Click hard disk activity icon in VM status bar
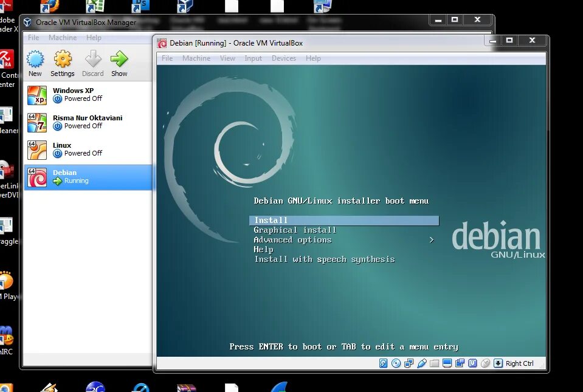The width and height of the screenshot is (583, 392). coord(384,363)
